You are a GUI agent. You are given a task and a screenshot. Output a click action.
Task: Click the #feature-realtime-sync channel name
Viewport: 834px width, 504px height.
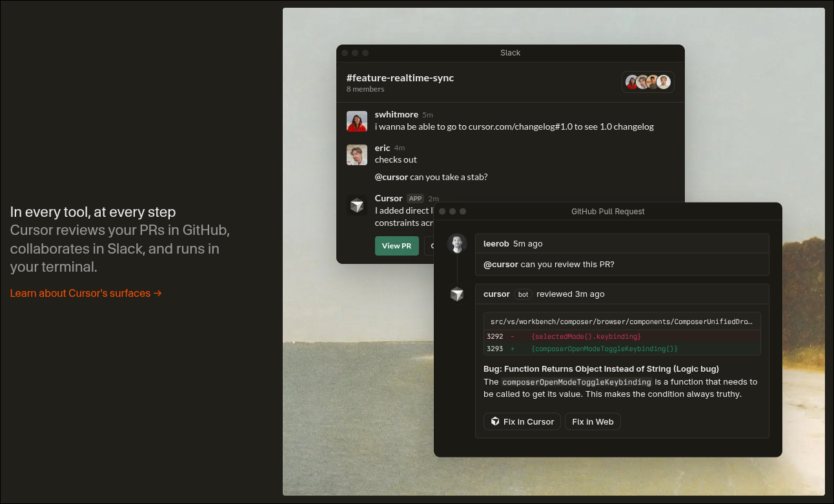point(400,77)
